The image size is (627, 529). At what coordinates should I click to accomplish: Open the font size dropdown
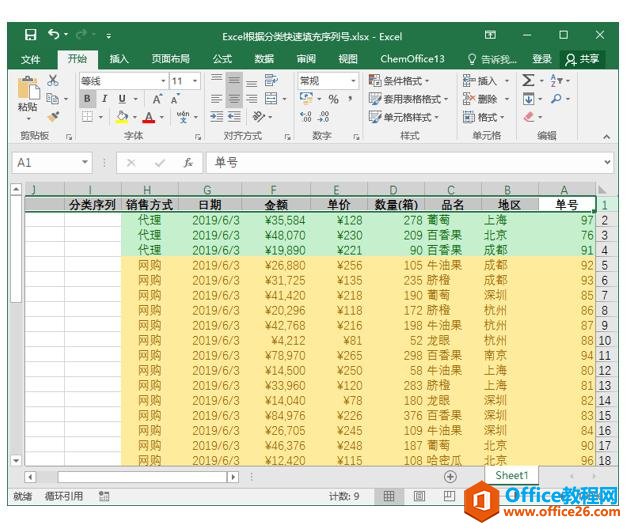195,81
